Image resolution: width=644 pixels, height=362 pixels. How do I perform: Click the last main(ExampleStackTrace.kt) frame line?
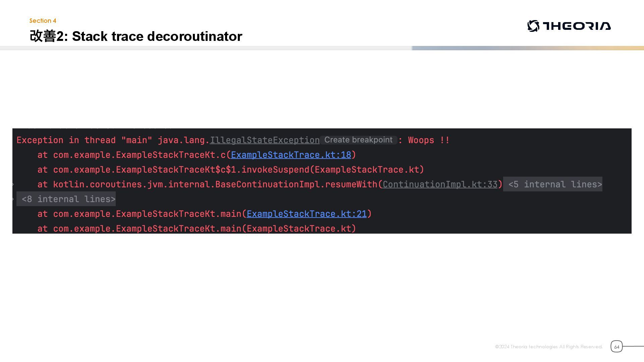(196, 229)
